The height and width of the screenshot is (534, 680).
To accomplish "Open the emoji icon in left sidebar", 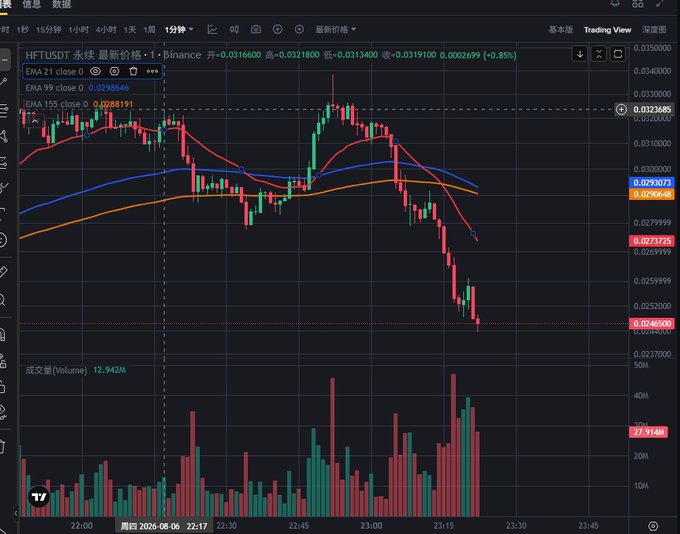I will click(3, 240).
